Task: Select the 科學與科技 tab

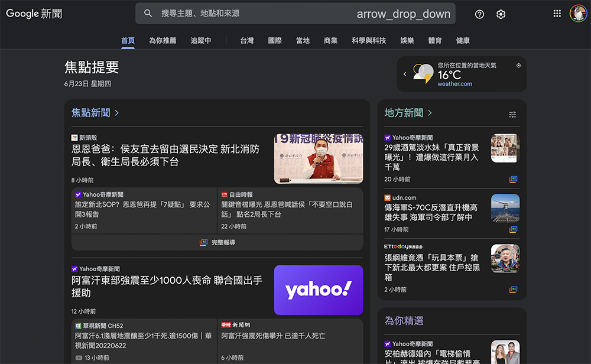Action: coord(368,41)
